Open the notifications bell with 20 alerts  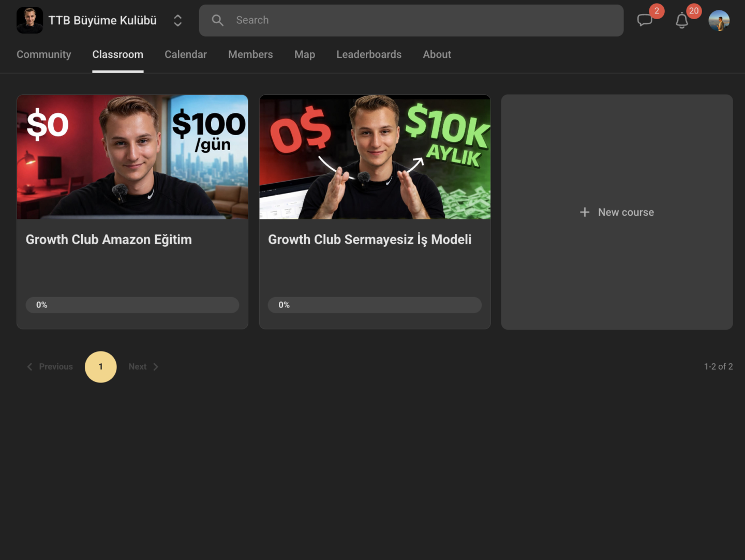(682, 20)
